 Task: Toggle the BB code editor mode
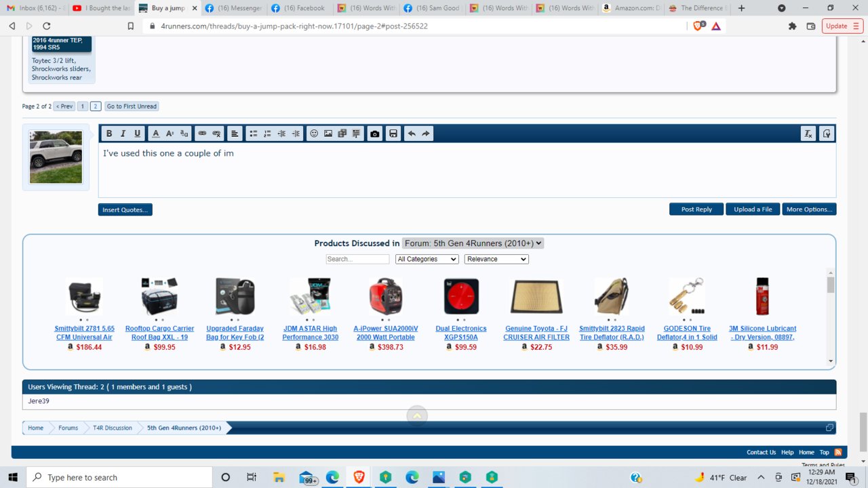826,134
